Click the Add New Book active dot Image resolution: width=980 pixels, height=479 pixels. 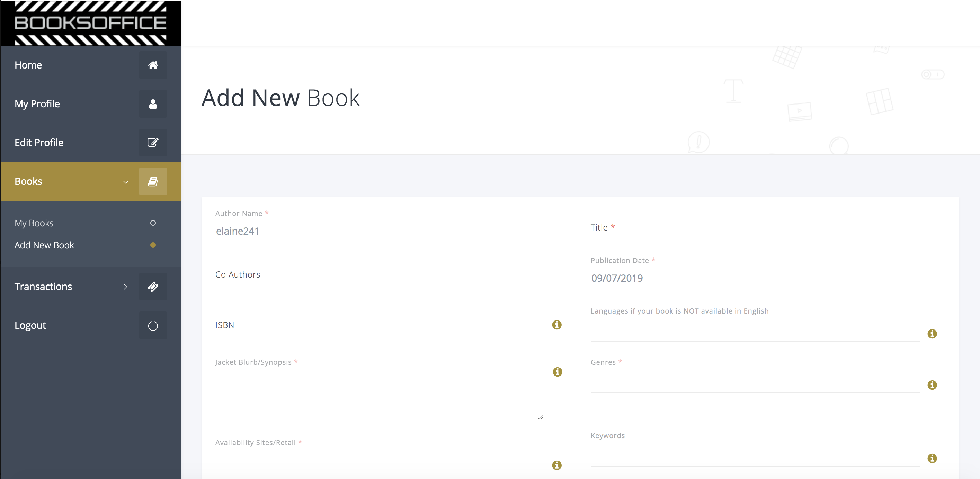[x=153, y=245]
